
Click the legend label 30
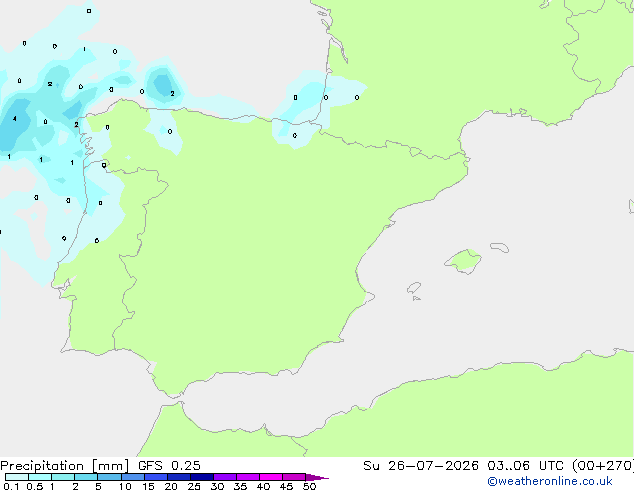point(217,486)
